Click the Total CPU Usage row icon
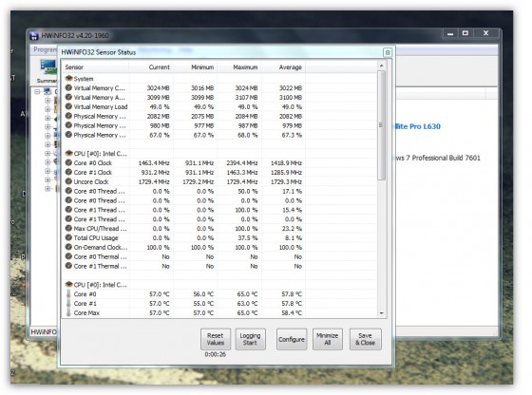532x395 pixels. click(x=68, y=237)
